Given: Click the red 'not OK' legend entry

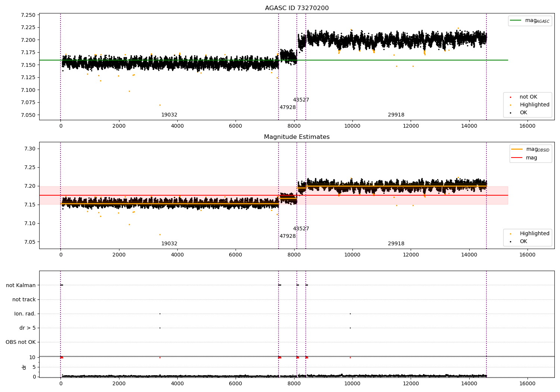Looking at the screenshot, I should (524, 97).
